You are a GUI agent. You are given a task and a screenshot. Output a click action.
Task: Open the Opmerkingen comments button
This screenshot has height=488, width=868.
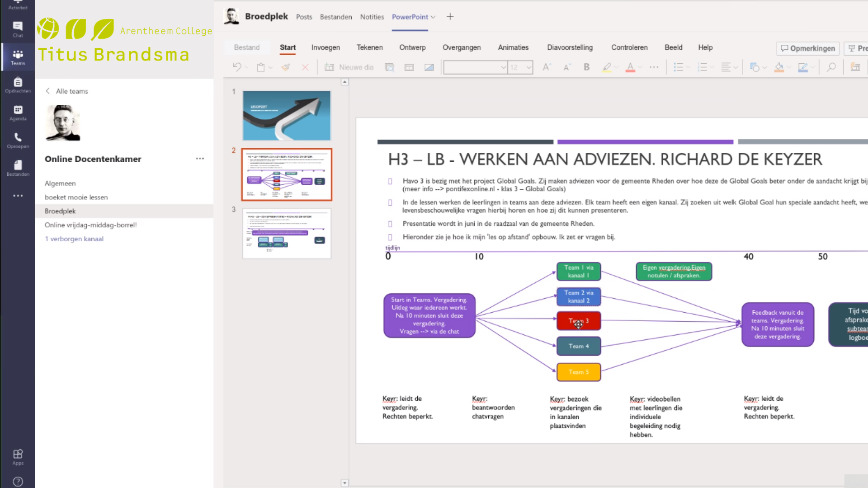tap(807, 48)
